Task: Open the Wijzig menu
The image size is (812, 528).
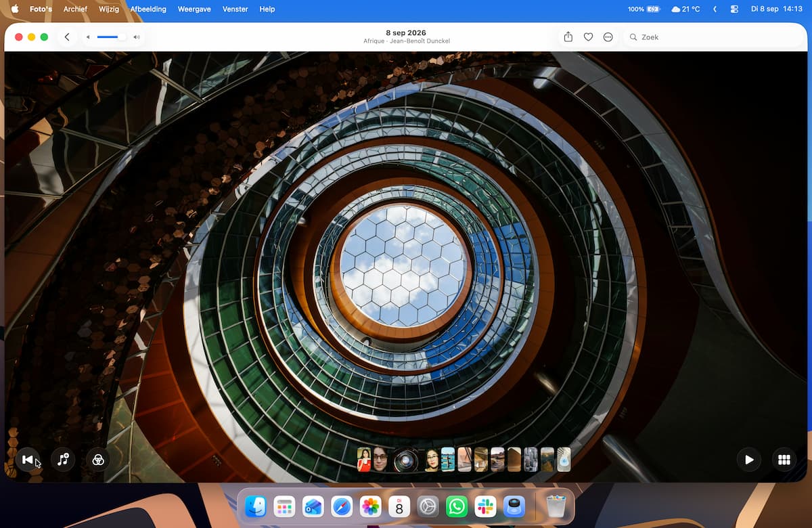Action: pos(108,9)
